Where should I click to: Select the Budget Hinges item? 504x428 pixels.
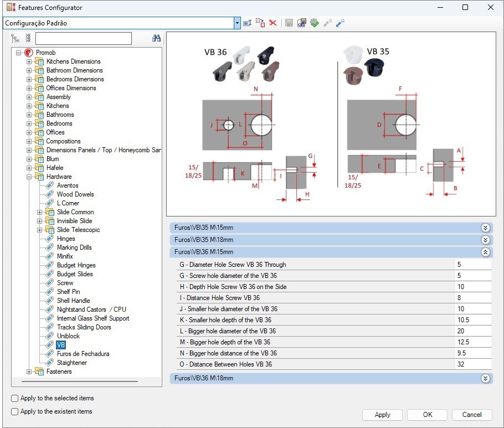[76, 265]
